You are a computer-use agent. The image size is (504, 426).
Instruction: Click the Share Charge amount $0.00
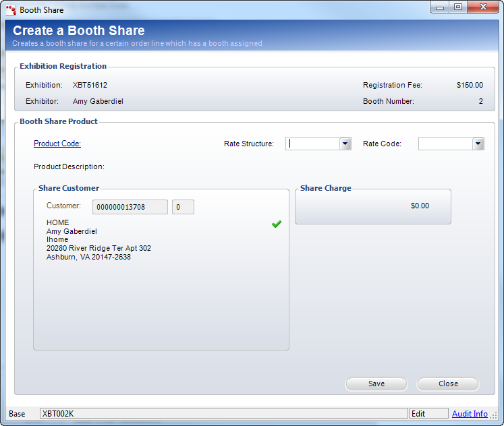click(x=420, y=206)
